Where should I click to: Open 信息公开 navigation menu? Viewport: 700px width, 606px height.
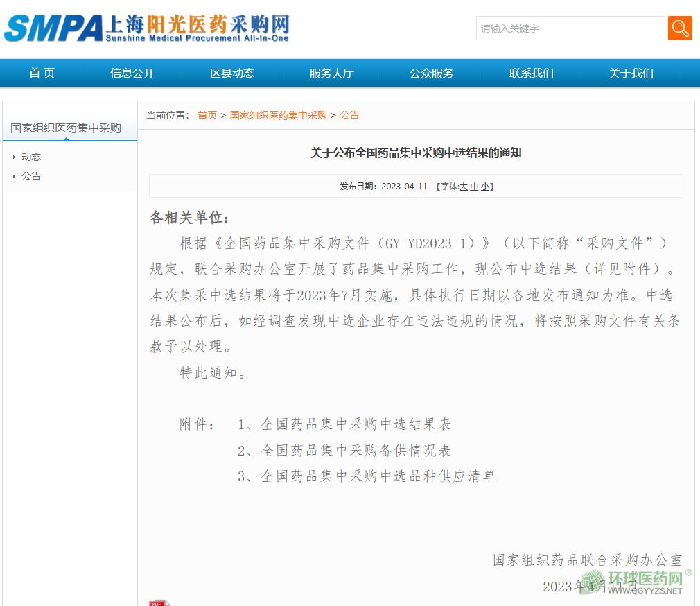click(x=132, y=73)
